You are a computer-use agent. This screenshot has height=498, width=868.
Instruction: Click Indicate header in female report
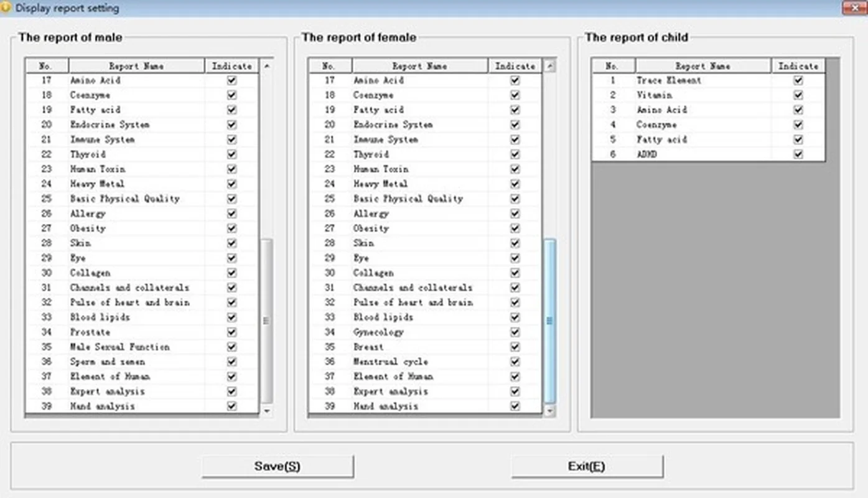515,66
